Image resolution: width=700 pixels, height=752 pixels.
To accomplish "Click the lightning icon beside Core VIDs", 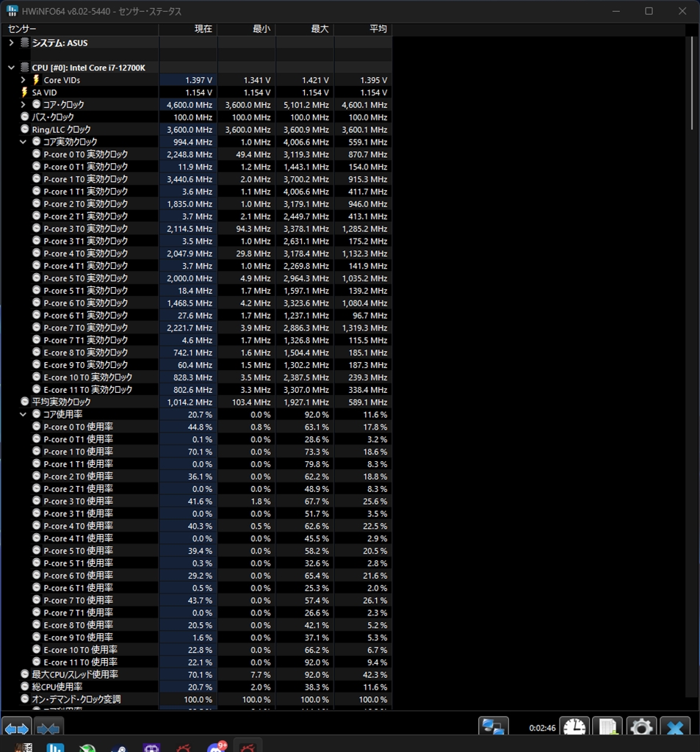I will click(36, 79).
